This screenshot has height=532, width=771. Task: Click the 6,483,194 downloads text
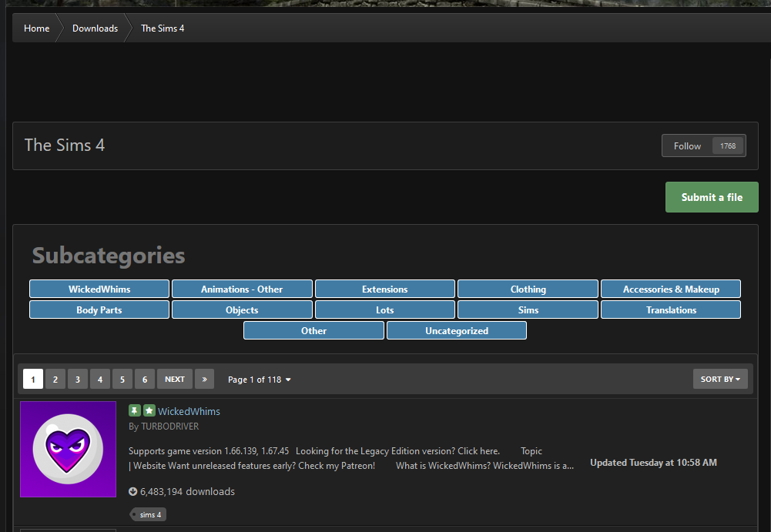(x=187, y=491)
